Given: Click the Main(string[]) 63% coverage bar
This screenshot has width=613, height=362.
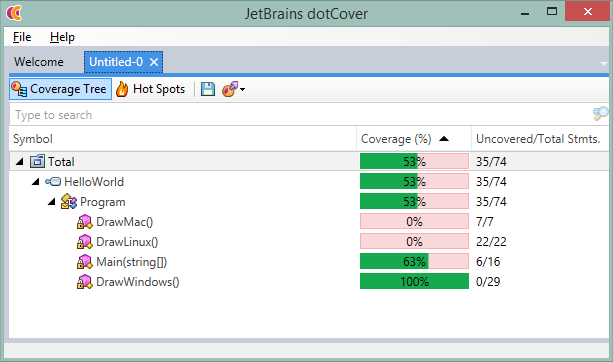Looking at the screenshot, I should (x=414, y=262).
